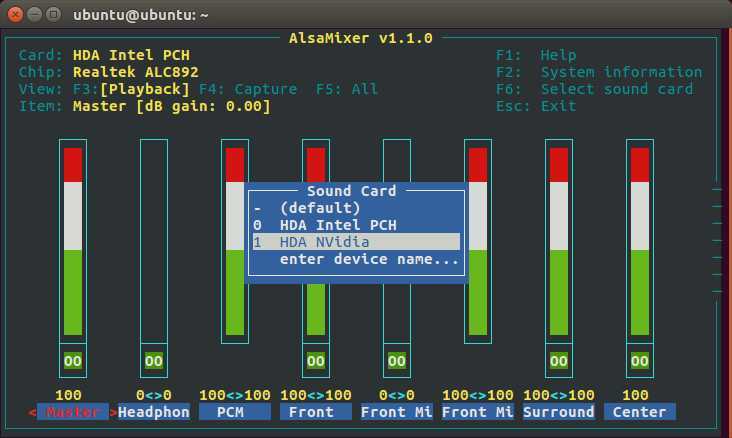Select the first Front Mi channel label
The height and width of the screenshot is (438, 732).
click(x=397, y=412)
